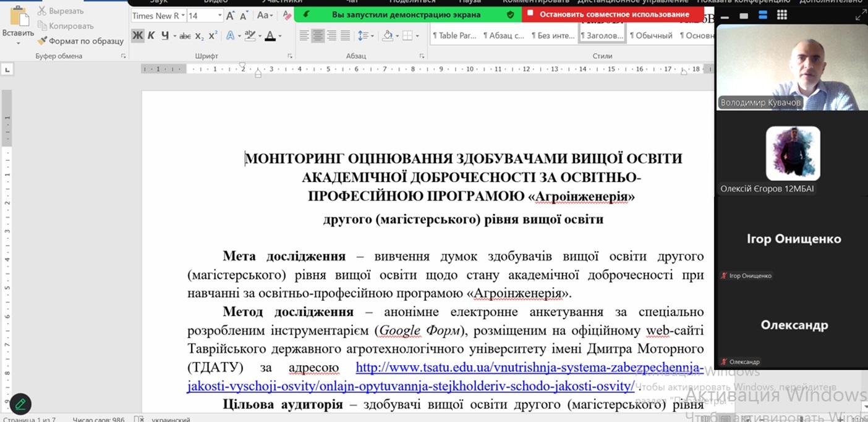Open Комментировать in the Zoom toolbar
This screenshot has height=422, width=868.
point(535,2)
